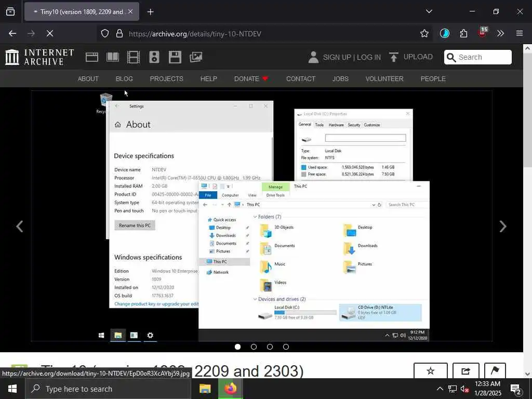Open the Internet Archive home logo

pos(39,57)
